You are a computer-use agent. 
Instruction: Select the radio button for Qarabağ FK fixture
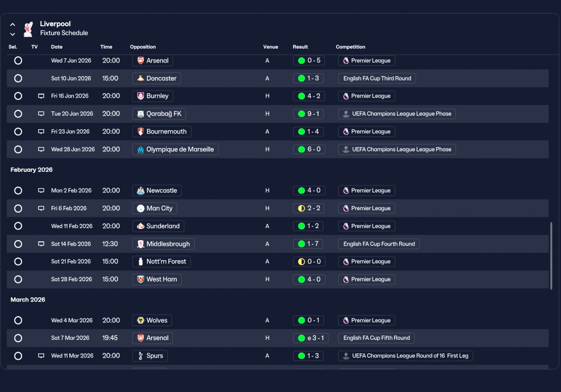(x=18, y=114)
